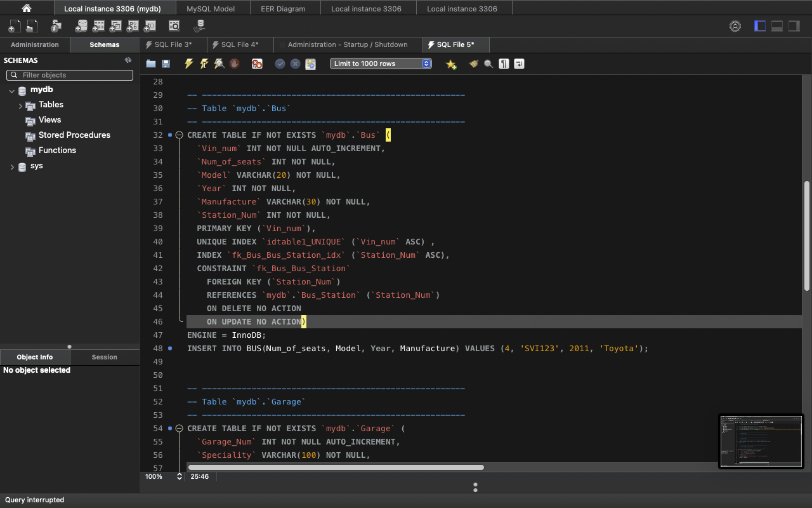This screenshot has height=508, width=812.
Task: Refresh the schemas list icon
Action: [x=128, y=60]
